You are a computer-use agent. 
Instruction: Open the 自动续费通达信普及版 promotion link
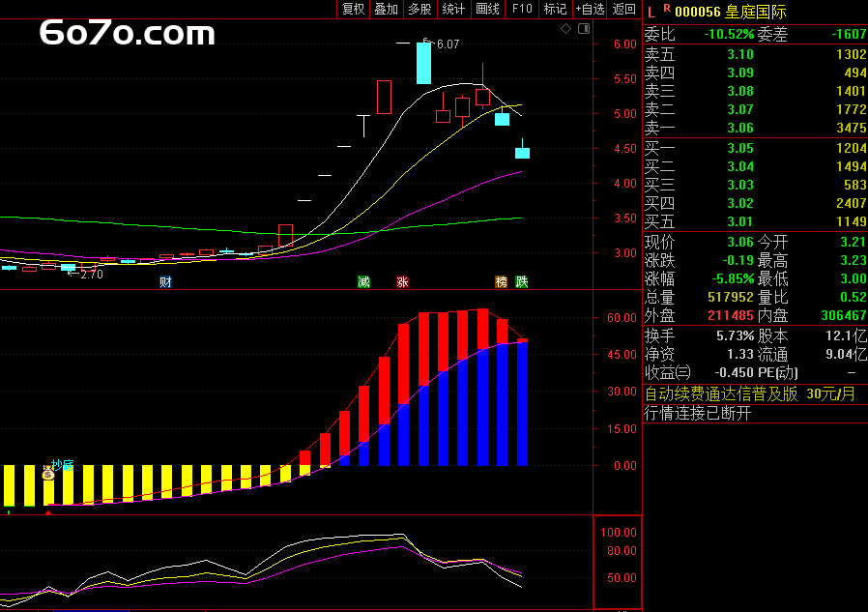coord(750,393)
